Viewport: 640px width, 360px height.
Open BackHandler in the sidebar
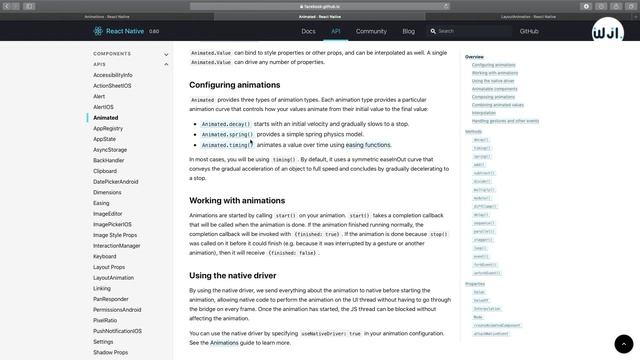(109, 160)
